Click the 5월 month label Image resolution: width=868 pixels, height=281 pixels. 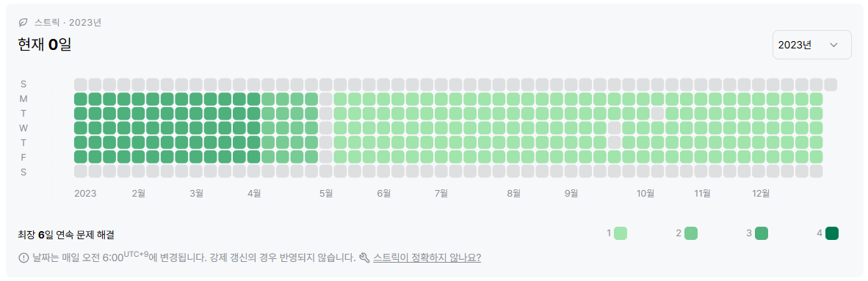[326, 194]
